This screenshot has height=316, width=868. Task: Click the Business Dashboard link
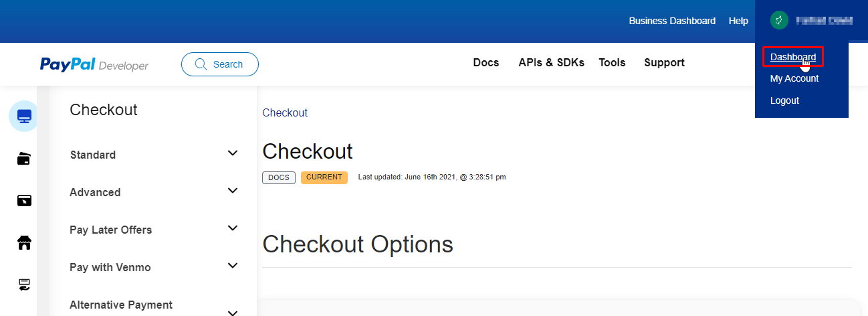coord(672,21)
